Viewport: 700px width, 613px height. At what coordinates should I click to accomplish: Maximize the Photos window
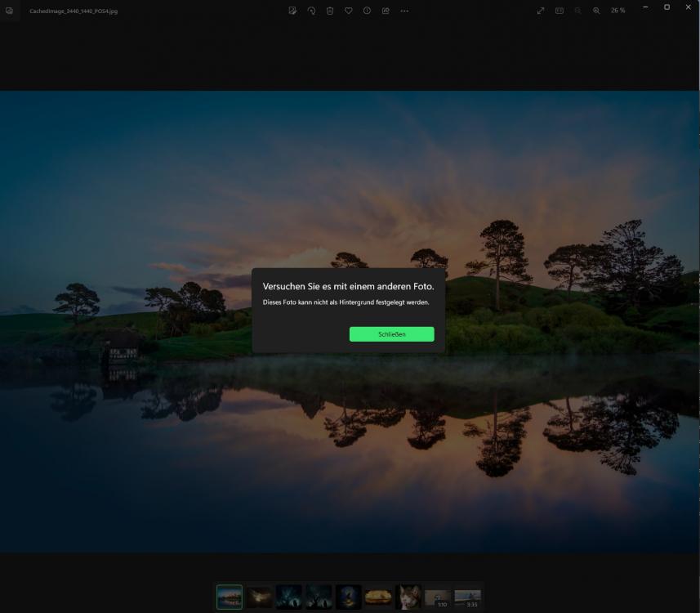[667, 7]
